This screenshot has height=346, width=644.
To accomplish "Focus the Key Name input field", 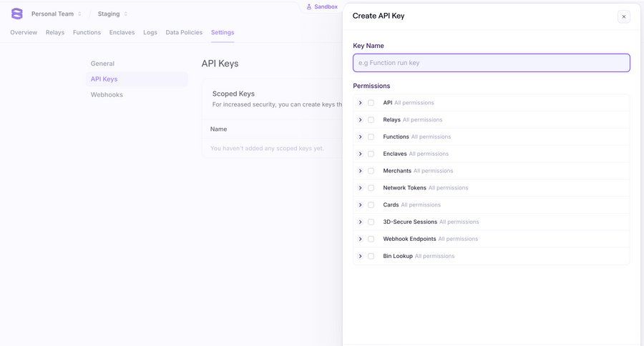I will [491, 63].
